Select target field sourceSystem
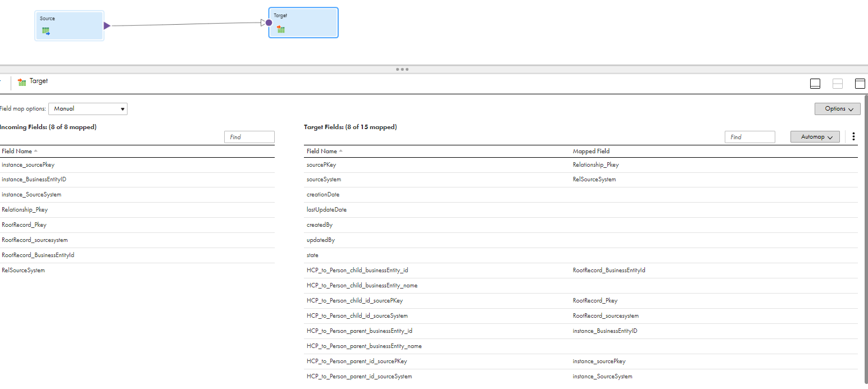The image size is (868, 389). [324, 180]
